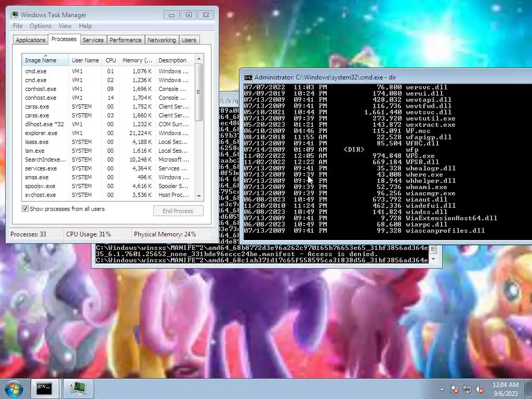
Task: Click where.exe in cmd directory listing
Action: coord(424,175)
